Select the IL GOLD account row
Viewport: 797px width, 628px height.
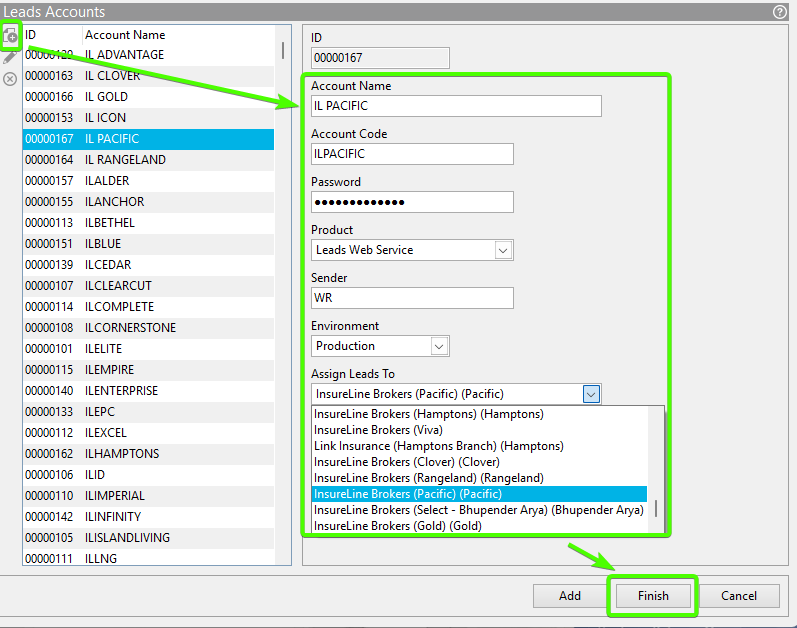(x=148, y=97)
